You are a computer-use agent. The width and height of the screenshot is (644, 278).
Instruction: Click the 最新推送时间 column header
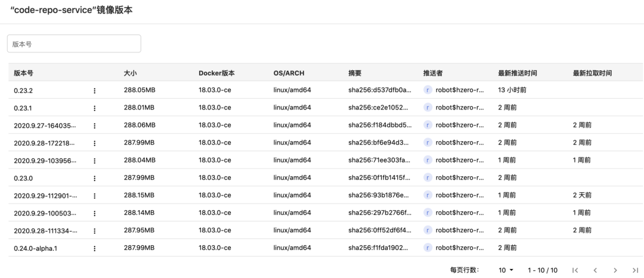point(518,73)
